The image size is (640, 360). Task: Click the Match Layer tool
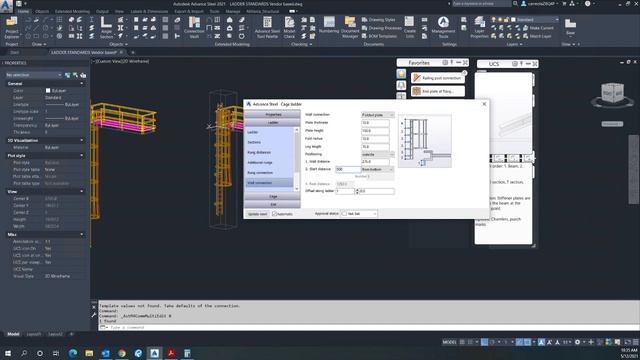[537, 36]
